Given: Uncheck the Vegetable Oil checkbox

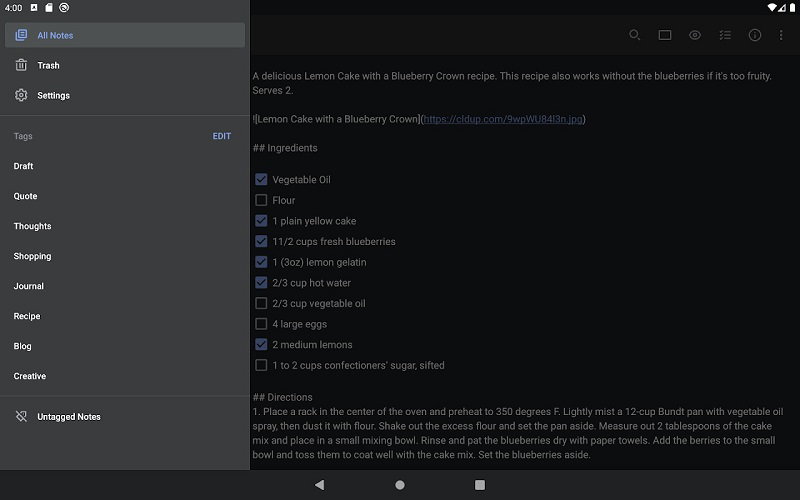Looking at the screenshot, I should pos(261,180).
